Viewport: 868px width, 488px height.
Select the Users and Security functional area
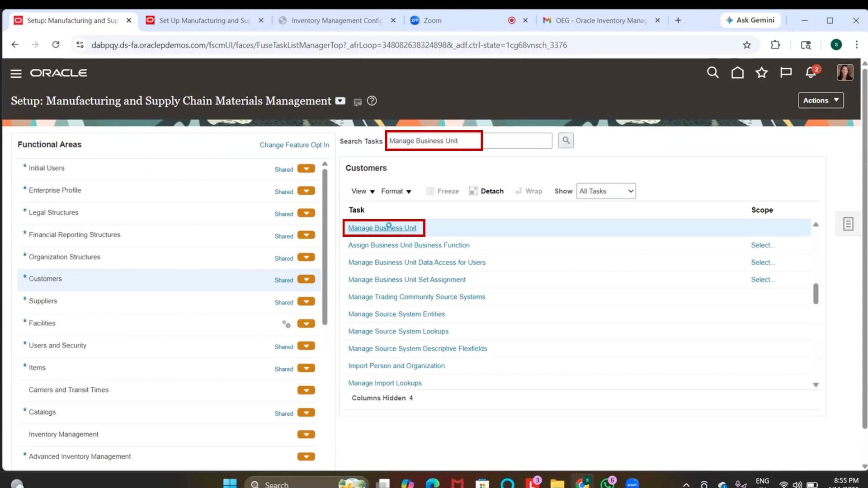point(169,345)
